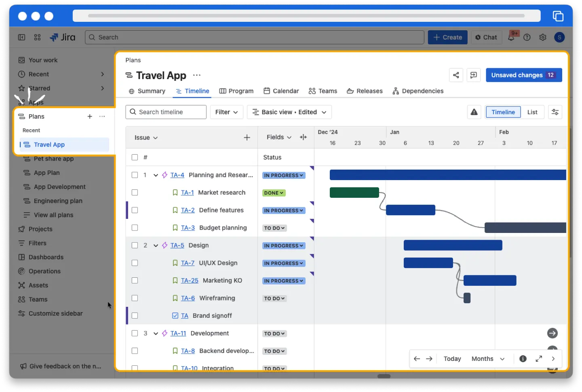Image resolution: width=582 pixels, height=392 pixels.
Task: Open the app switcher grid icon
Action: click(x=38, y=37)
